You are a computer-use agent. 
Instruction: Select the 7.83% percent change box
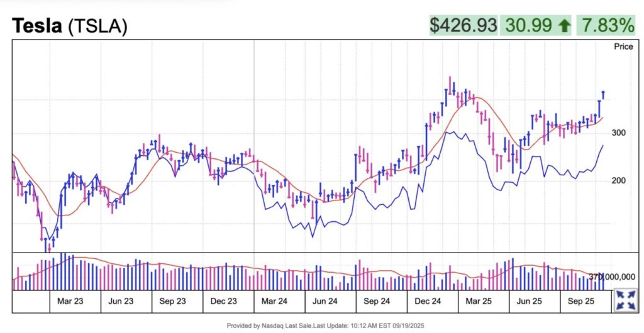pos(606,25)
